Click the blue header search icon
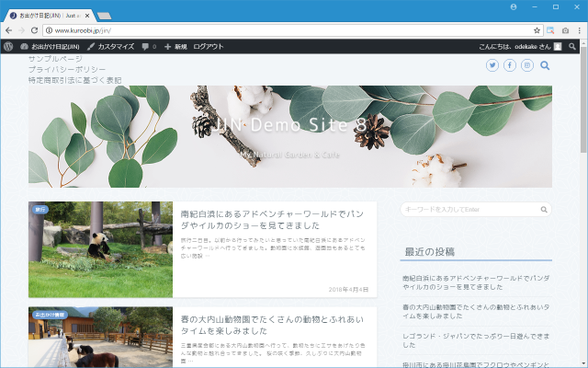The width and height of the screenshot is (588, 368). click(x=545, y=65)
